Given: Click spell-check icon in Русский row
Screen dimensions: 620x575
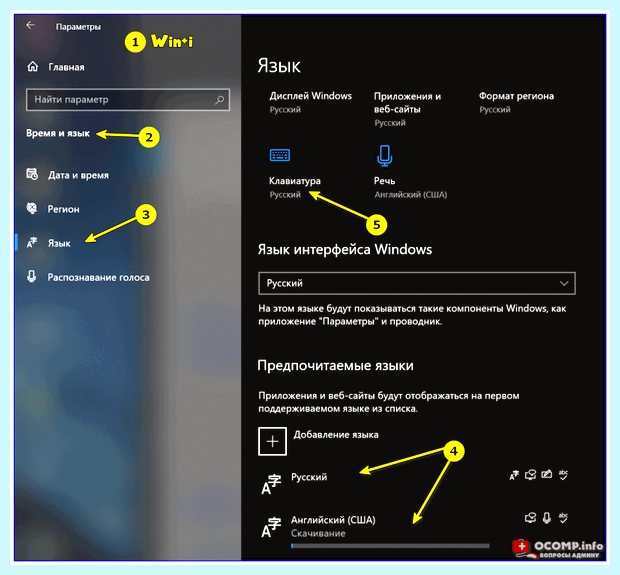Looking at the screenshot, I should 563,475.
